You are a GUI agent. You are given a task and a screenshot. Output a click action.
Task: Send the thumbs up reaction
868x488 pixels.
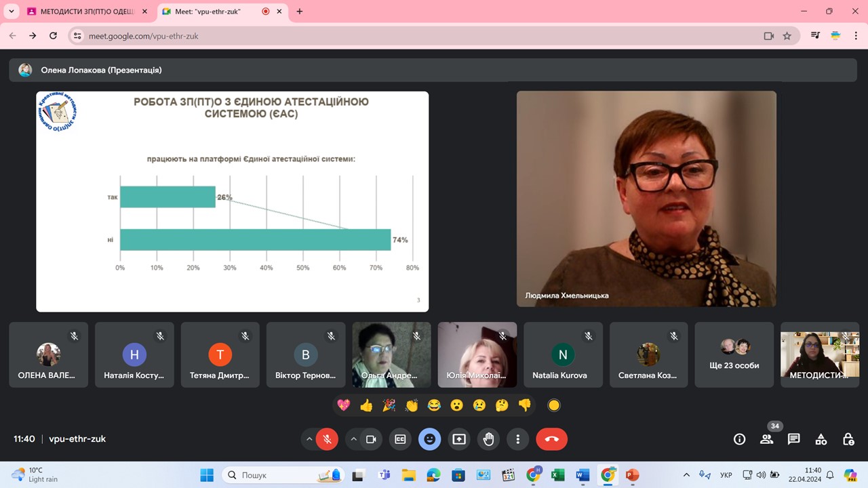point(366,405)
